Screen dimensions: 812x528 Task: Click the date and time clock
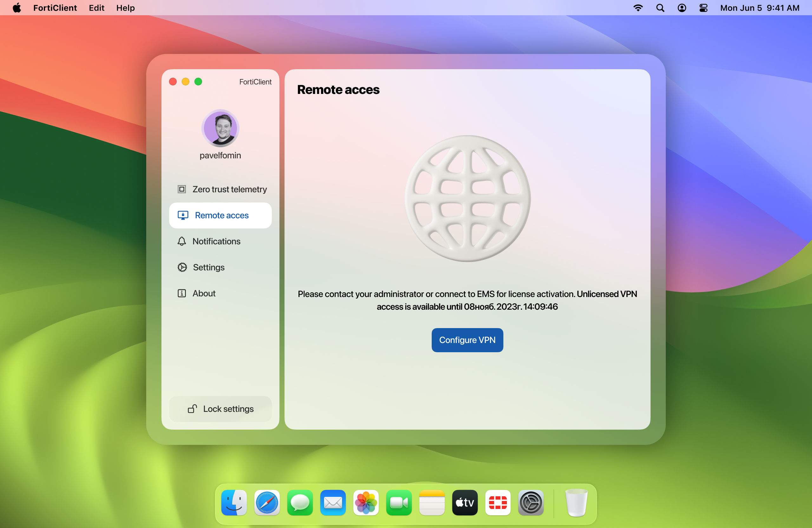tap(759, 8)
